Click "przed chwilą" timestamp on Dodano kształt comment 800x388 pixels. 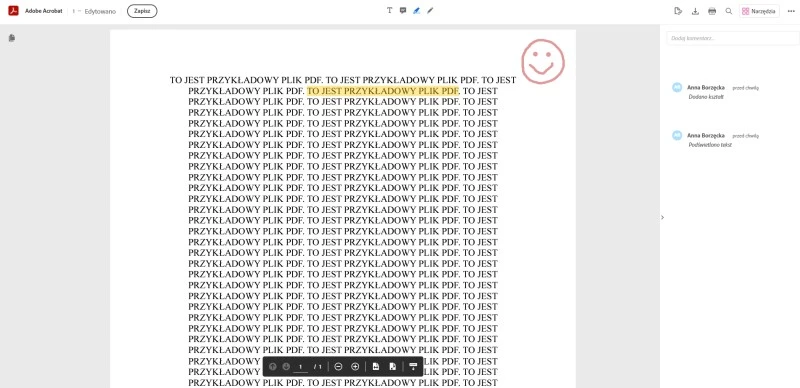[745, 88]
